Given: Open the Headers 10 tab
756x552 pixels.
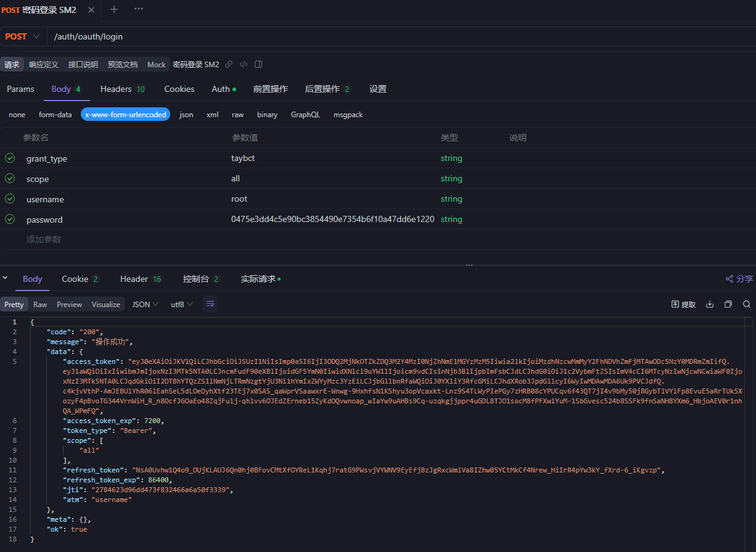Looking at the screenshot, I should 123,89.
